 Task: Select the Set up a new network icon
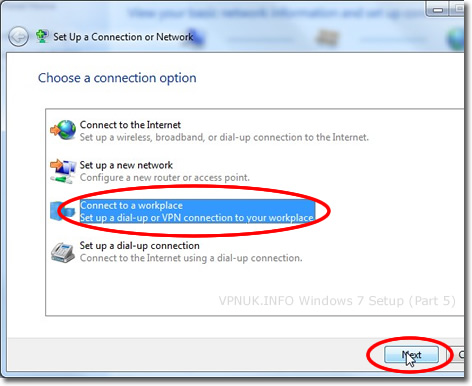coord(63,171)
